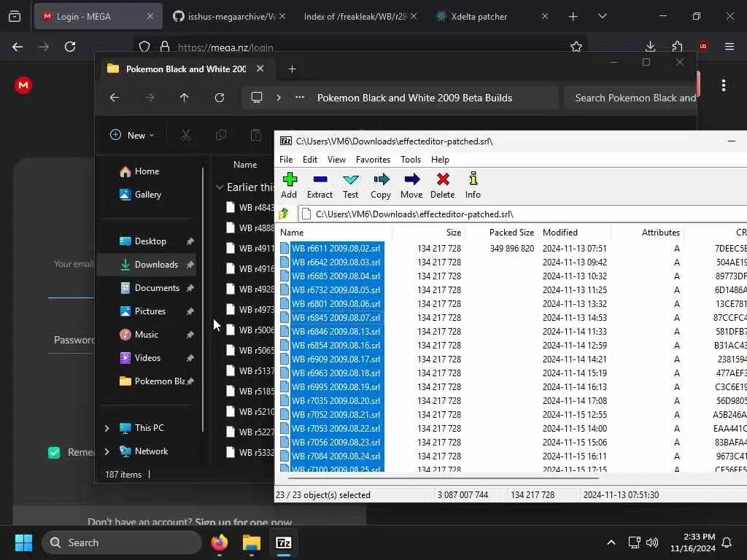Sort by Name column in 7-Zip
747x560 pixels.
click(x=333, y=233)
